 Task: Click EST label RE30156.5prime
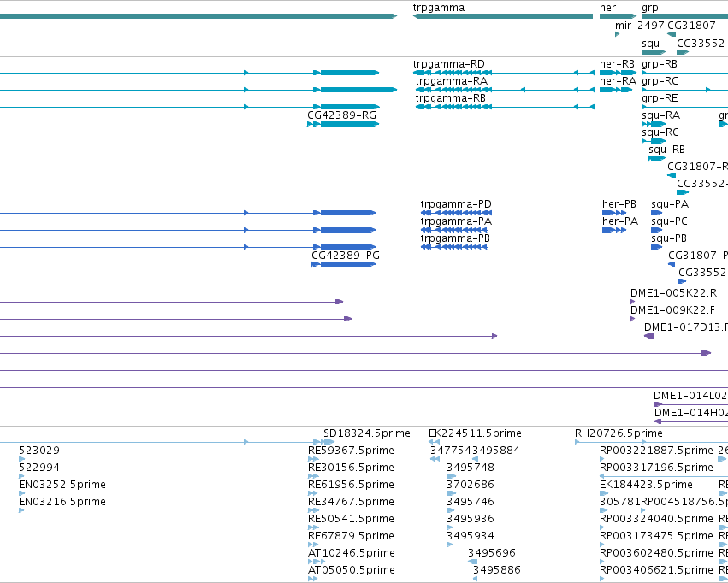[x=351, y=468]
